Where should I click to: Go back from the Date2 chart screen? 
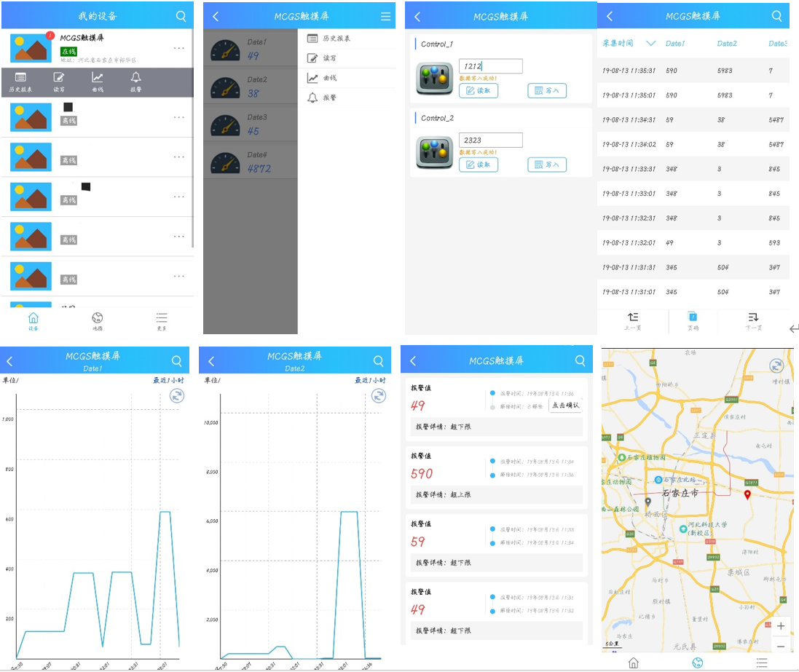tap(211, 361)
